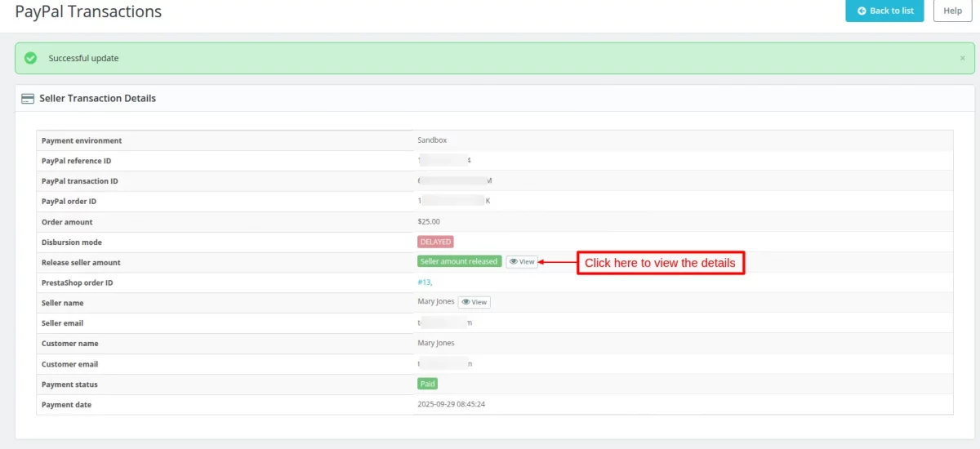The height and width of the screenshot is (449, 980).
Task: Click the green success checkmark icon
Action: pyautogui.click(x=31, y=58)
